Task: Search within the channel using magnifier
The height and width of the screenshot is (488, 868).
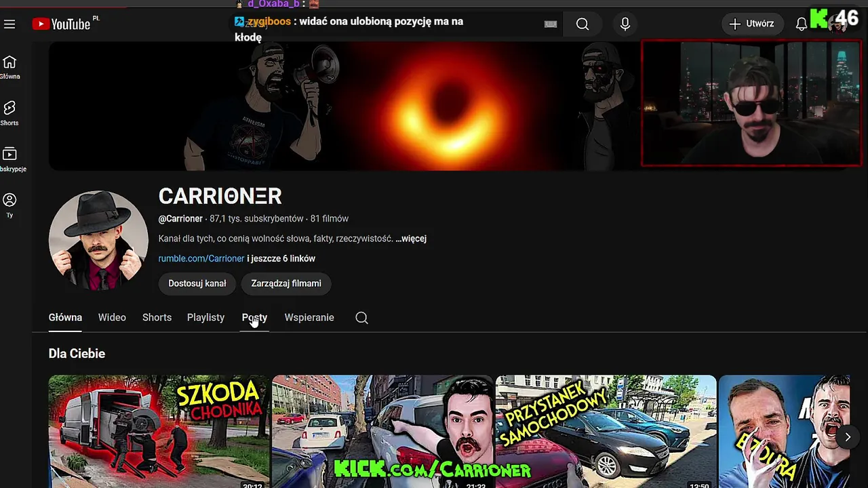Action: tap(362, 318)
